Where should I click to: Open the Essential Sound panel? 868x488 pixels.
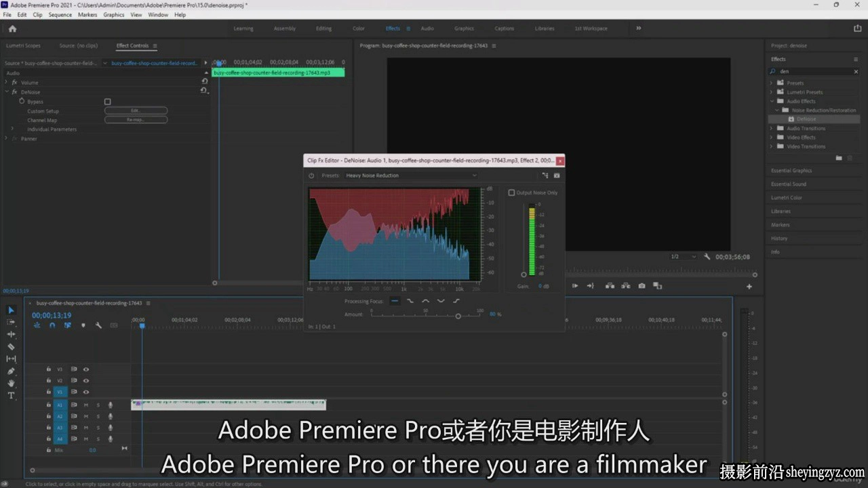pos(789,184)
